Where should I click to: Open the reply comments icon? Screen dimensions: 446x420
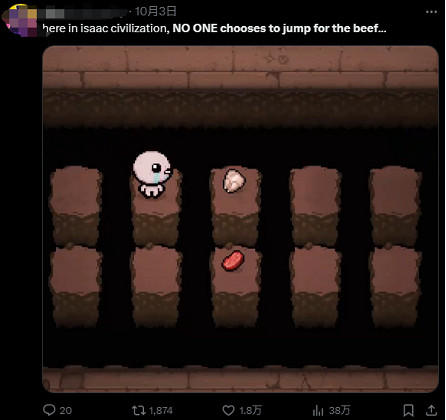(x=49, y=410)
